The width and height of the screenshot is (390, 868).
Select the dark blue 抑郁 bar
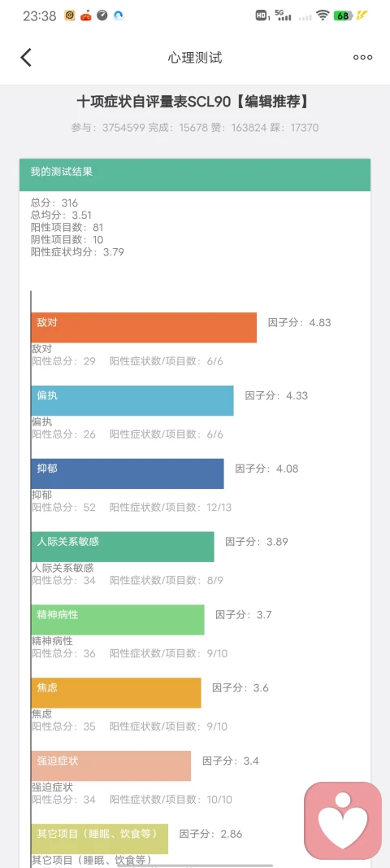pos(128,473)
